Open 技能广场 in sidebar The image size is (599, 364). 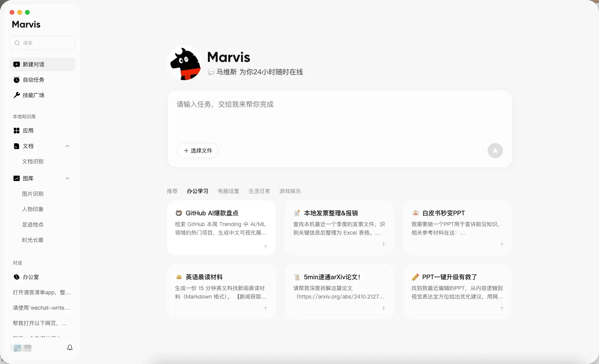coord(42,95)
